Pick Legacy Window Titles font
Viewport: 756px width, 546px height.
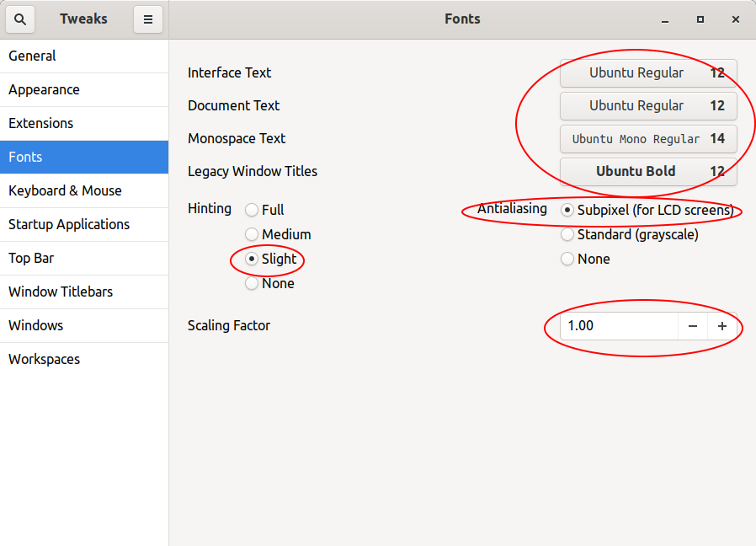pos(648,172)
